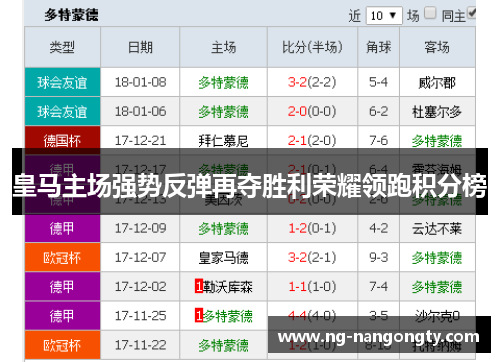Click score 2-1(2-0)
This screenshot has width=500, height=362.
pos(312,140)
